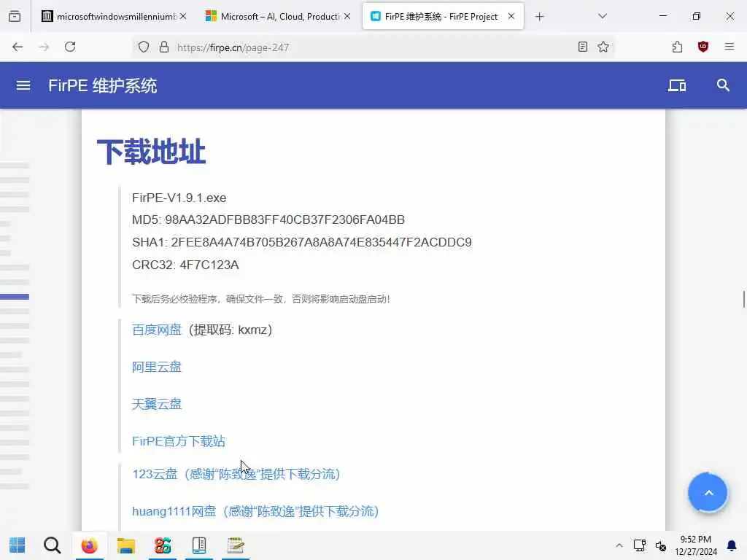Viewport: 747px width, 560px height.
Task: Open the book-shaped taskbar app
Action: pos(199,545)
